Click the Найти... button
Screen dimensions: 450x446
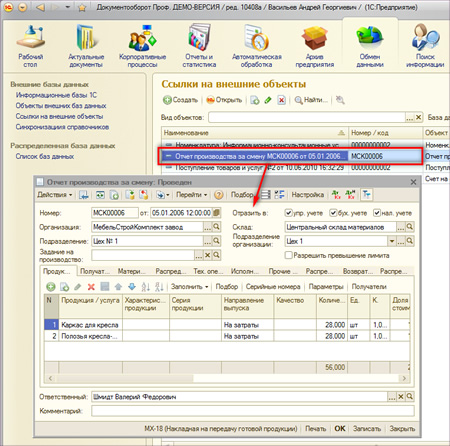coord(312,100)
